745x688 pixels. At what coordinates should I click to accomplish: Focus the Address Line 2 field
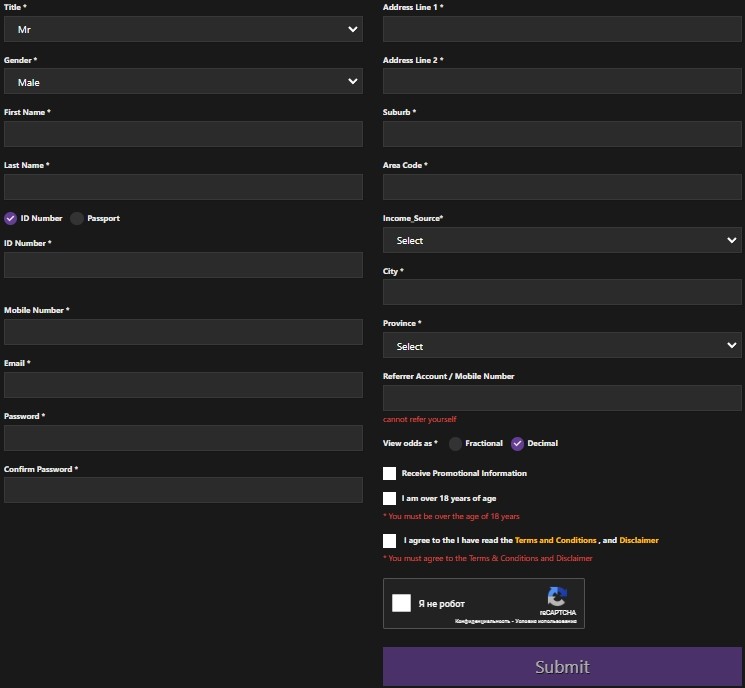click(562, 81)
